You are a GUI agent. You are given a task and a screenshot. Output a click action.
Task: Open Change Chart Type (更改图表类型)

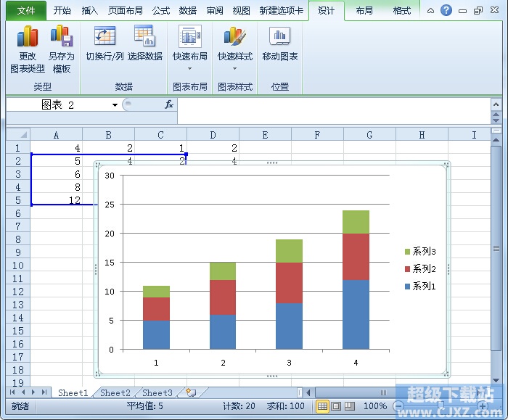click(x=28, y=49)
